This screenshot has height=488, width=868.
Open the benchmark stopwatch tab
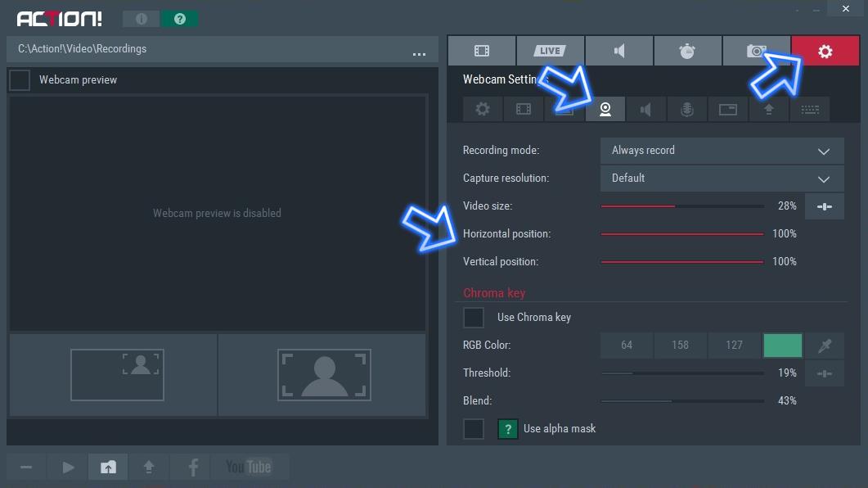pos(687,51)
